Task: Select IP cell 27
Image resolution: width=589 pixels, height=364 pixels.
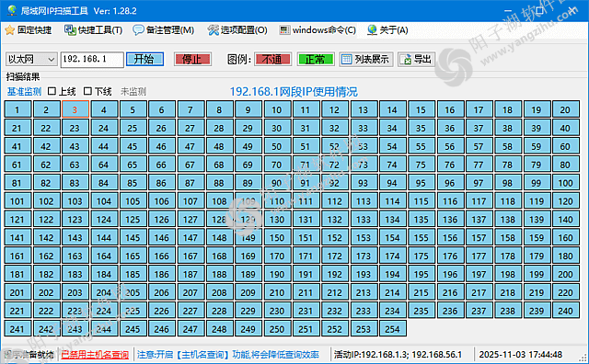Action: pyautogui.click(x=191, y=128)
